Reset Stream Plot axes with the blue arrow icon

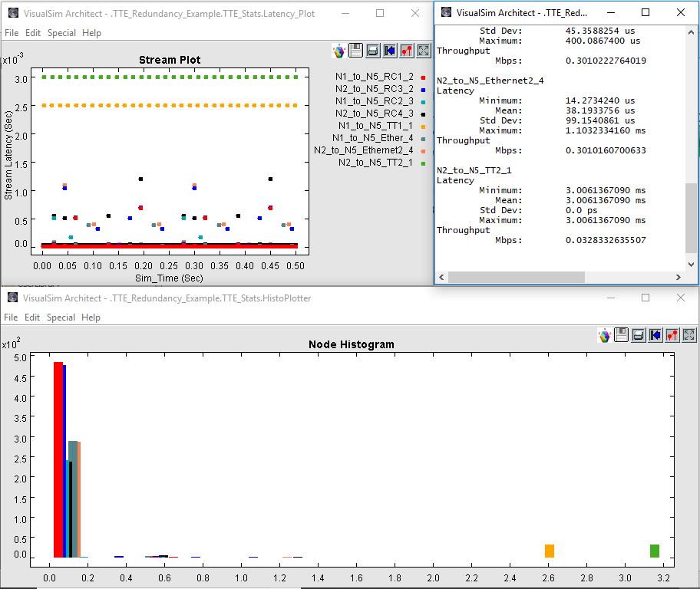389,51
